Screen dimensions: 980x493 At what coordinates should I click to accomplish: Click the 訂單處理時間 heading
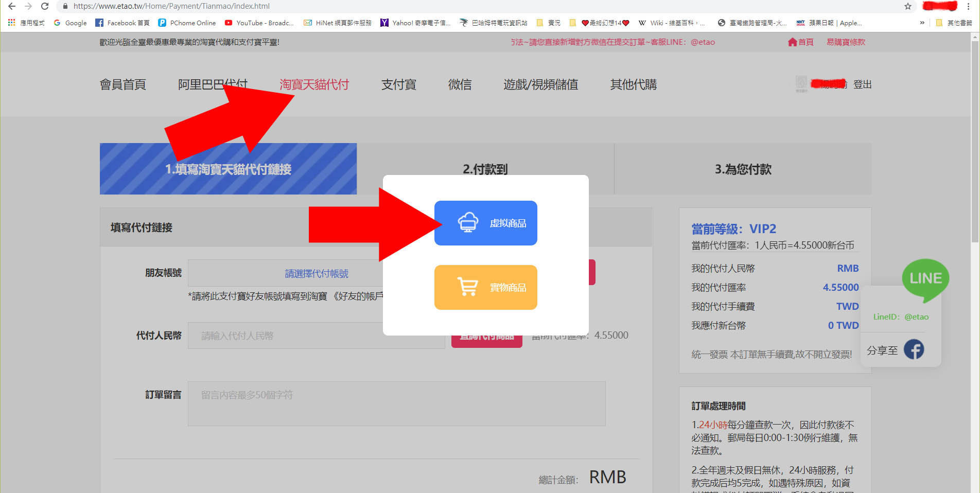(718, 406)
